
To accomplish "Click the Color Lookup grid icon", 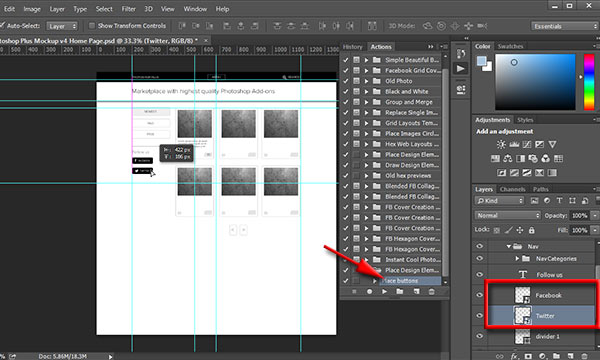I will pos(558,158).
